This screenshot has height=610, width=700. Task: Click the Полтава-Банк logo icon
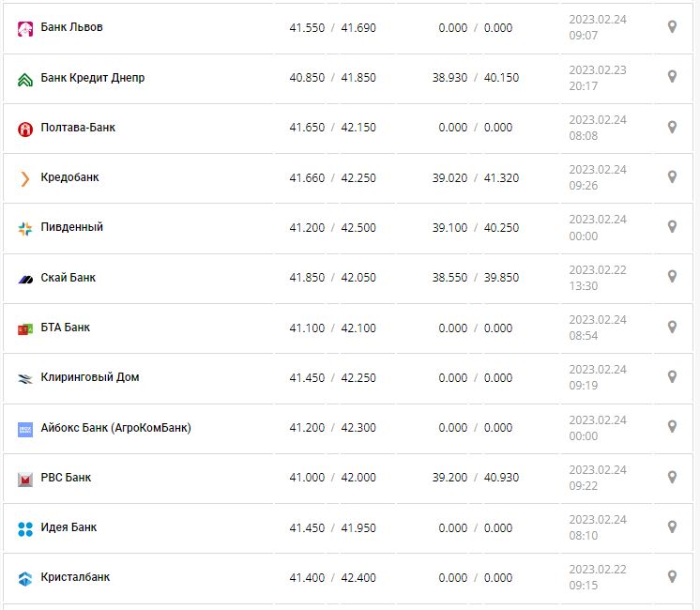(25, 129)
